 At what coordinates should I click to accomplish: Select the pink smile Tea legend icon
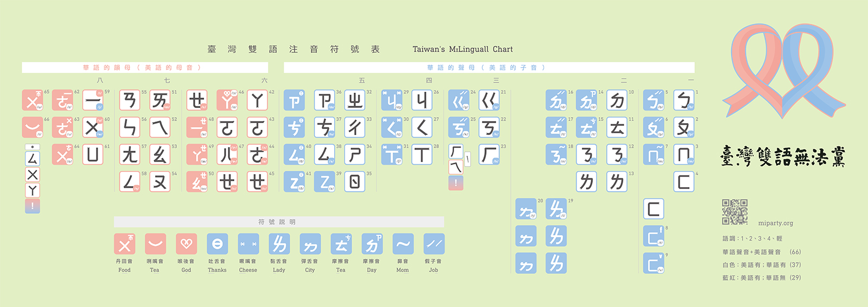pyautogui.click(x=155, y=244)
